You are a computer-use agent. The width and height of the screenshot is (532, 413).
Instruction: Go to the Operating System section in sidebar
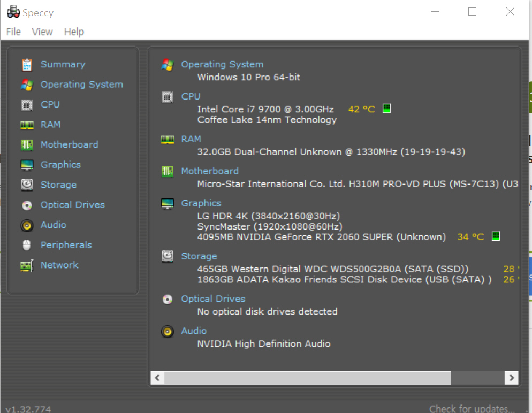[82, 85]
